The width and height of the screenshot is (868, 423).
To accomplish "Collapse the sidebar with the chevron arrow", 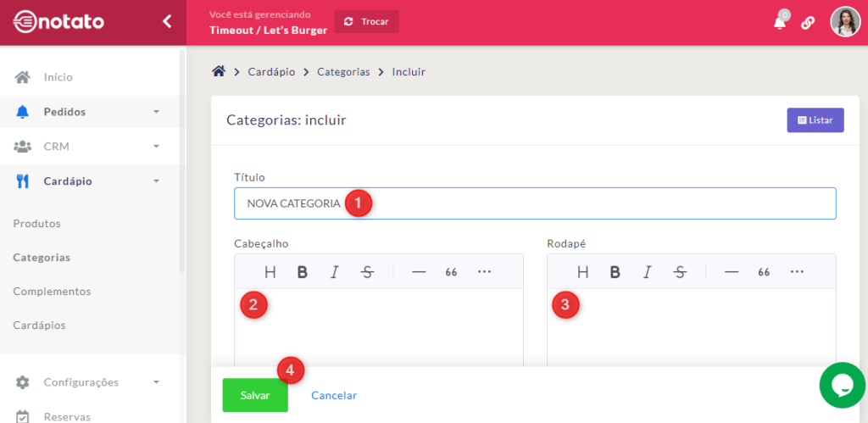I will (167, 22).
